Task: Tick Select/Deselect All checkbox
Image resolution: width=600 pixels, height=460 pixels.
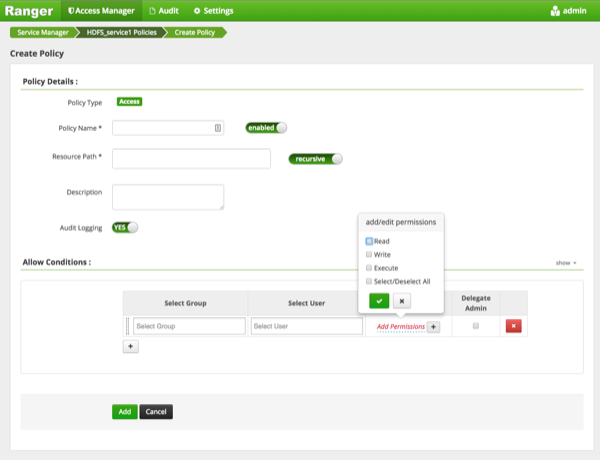Action: point(369,282)
